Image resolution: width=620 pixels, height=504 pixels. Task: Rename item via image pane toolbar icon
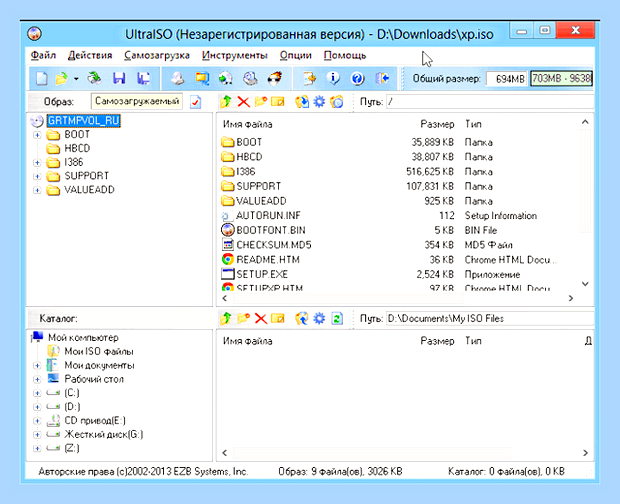point(278,102)
